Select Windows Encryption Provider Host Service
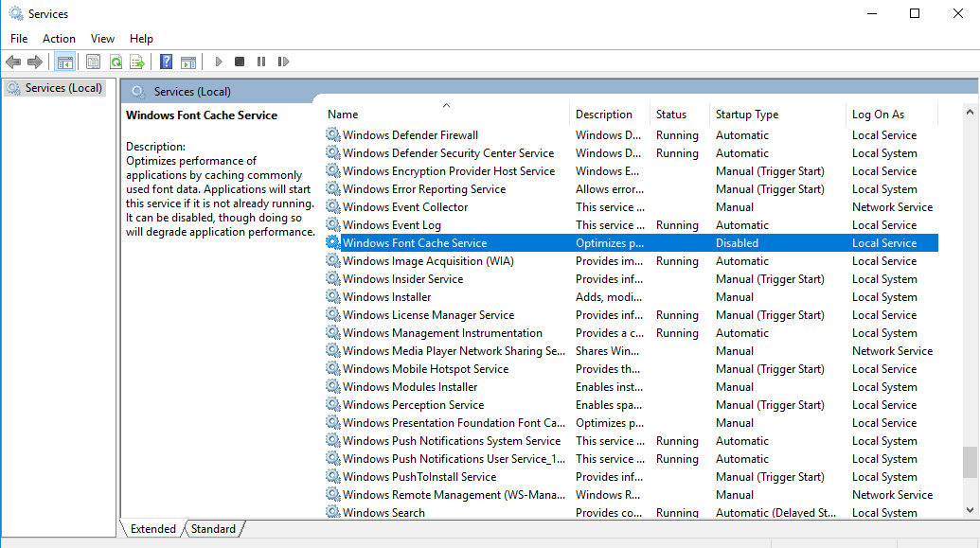The width and height of the screenshot is (980, 548). [632, 171]
